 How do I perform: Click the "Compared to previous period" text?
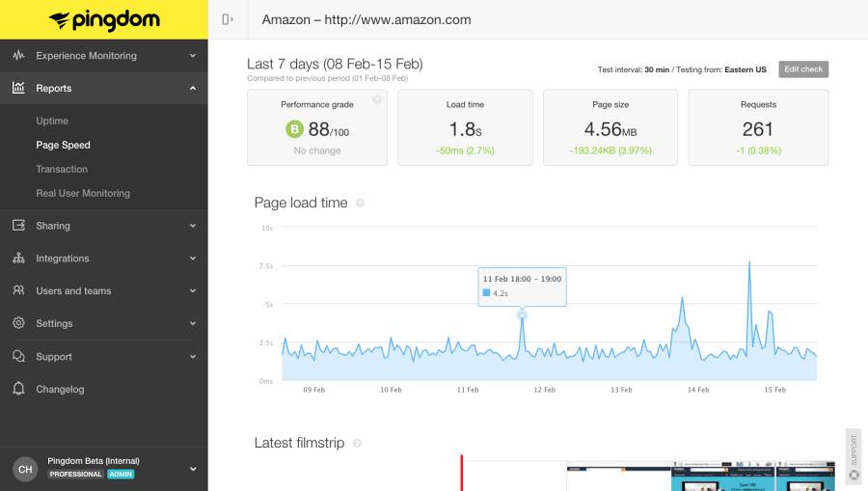click(298, 78)
